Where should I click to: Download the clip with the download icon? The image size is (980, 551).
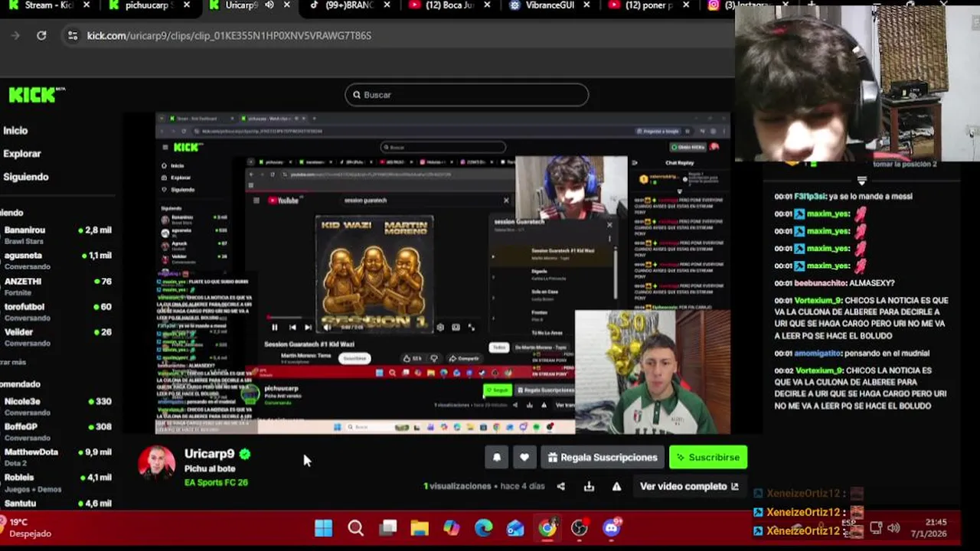point(589,486)
